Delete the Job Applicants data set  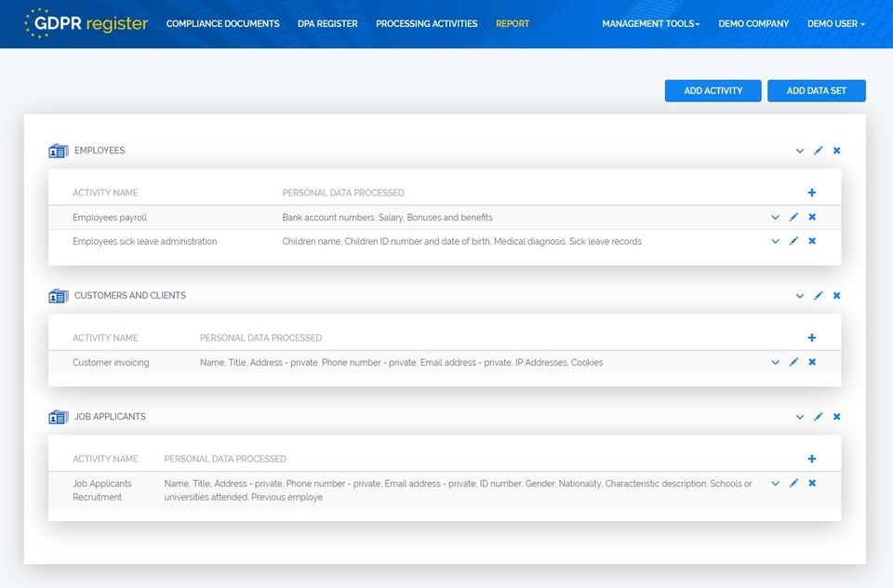coord(836,417)
